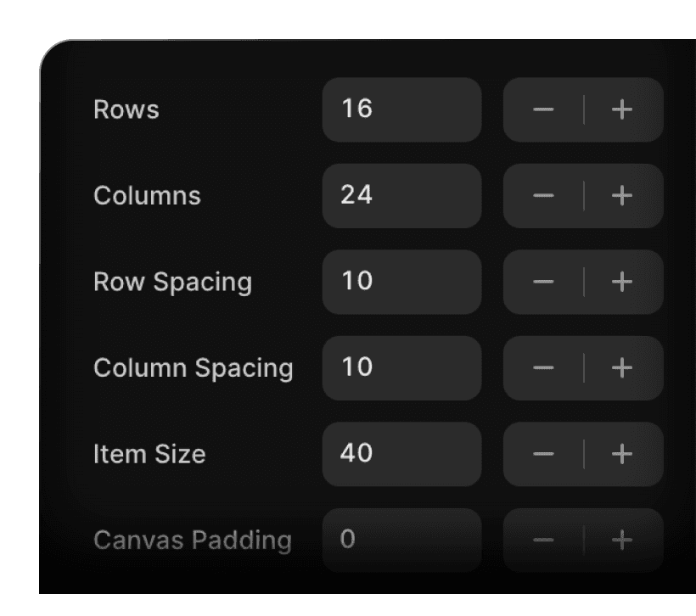Click the Rows label
696x616 pixels.
coord(126,109)
